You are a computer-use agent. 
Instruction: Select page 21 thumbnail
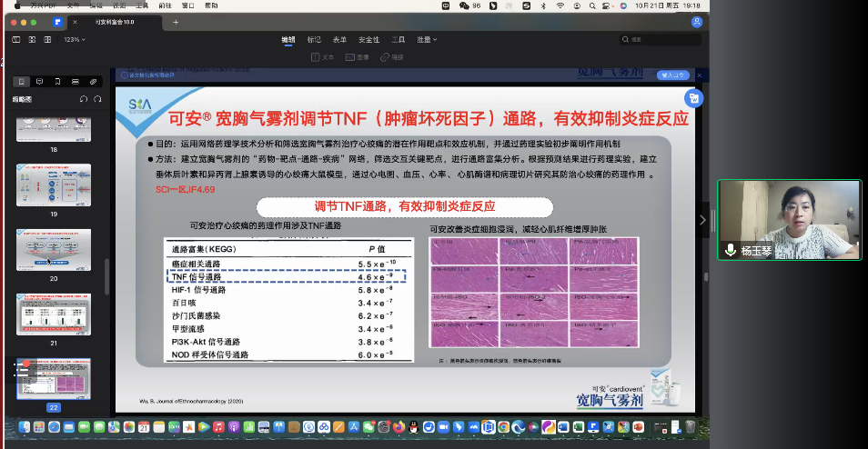[54, 314]
